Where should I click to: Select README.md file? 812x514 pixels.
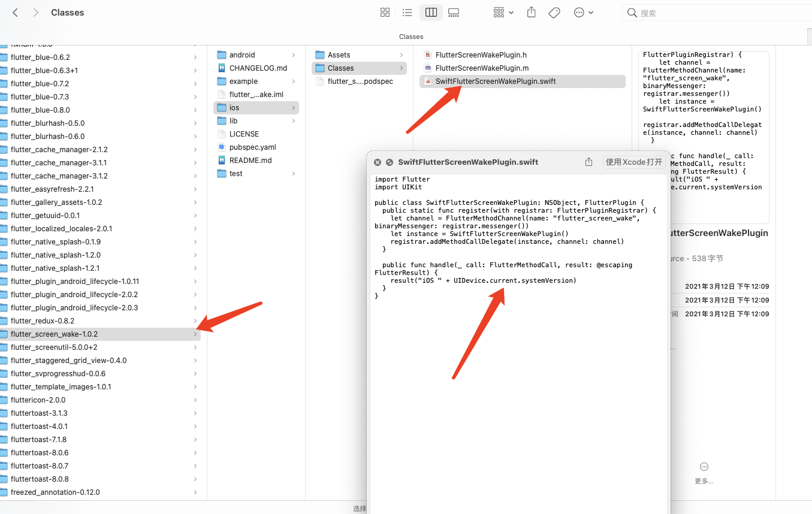(256, 161)
